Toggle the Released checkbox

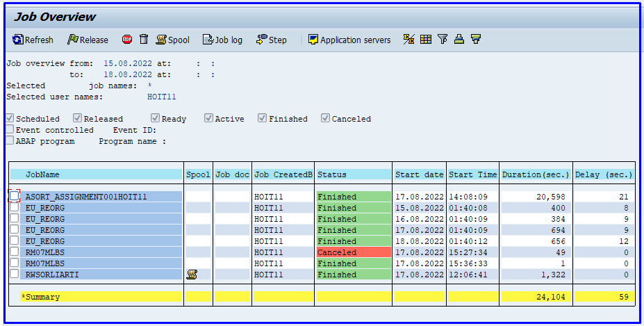click(77, 118)
